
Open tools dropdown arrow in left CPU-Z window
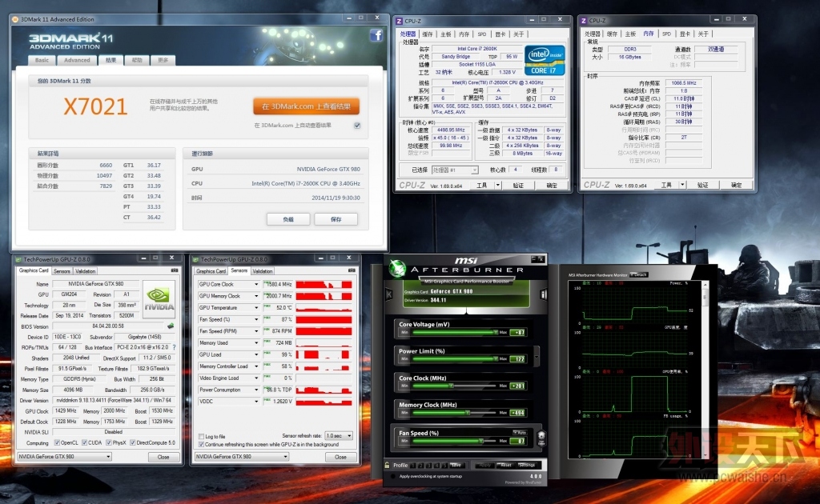point(498,185)
